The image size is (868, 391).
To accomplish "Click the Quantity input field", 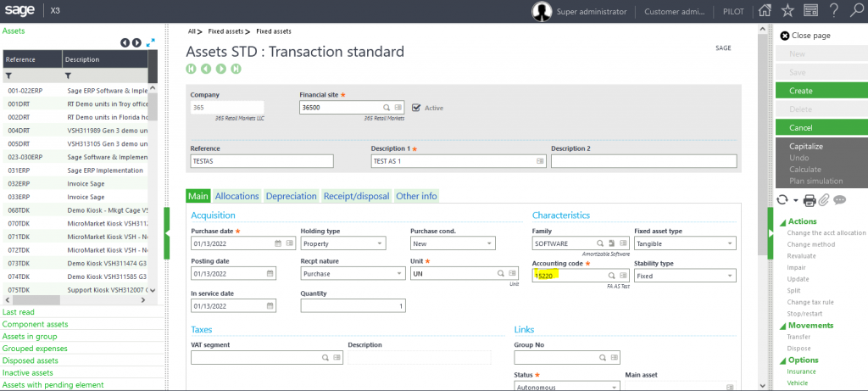I will point(353,305).
